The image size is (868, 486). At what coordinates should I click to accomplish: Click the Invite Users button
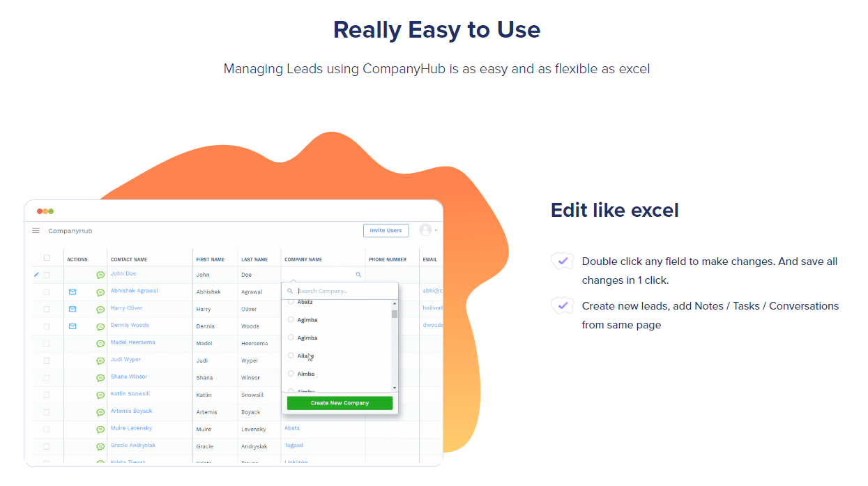(x=386, y=231)
